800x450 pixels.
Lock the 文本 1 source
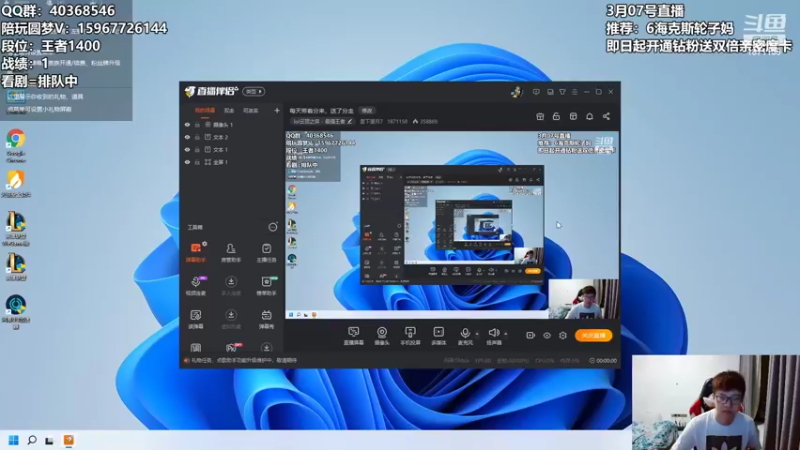pyautogui.click(x=197, y=149)
